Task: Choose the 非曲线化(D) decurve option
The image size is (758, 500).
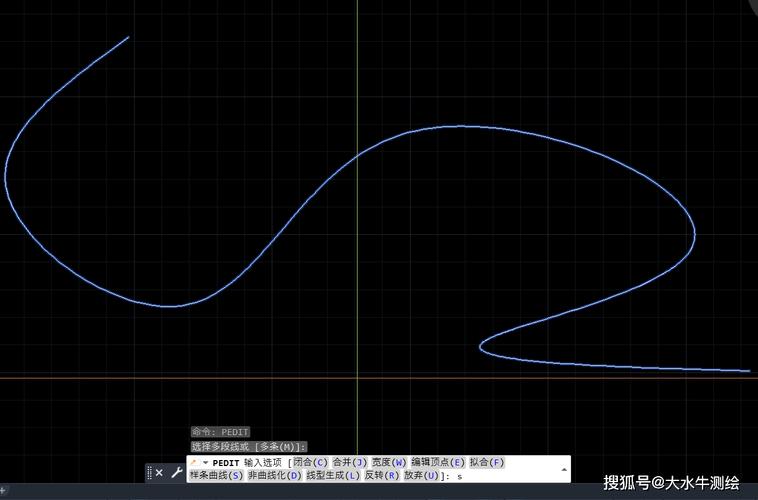Action: tap(275, 475)
